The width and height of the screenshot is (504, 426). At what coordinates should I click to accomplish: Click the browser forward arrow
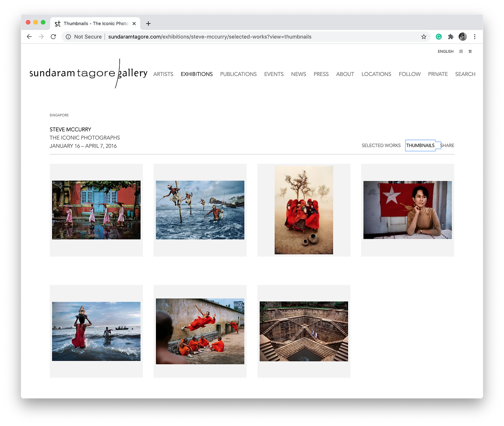[x=41, y=37]
